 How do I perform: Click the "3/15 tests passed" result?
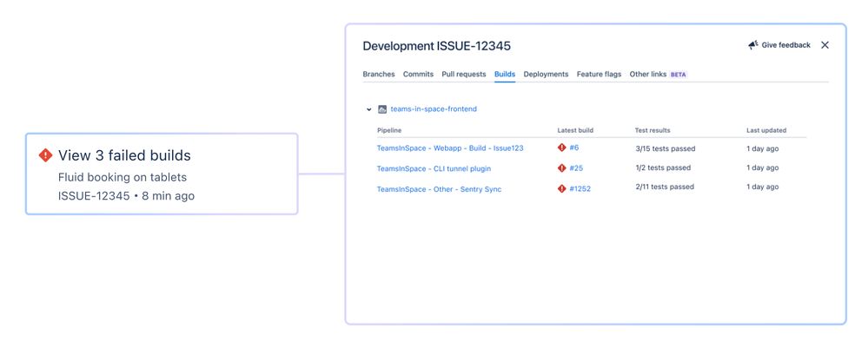point(665,148)
